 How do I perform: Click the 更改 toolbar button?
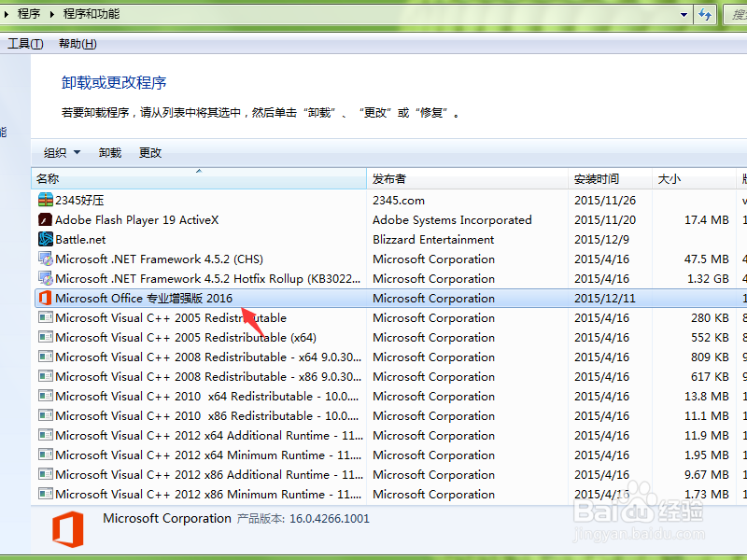tap(150, 152)
